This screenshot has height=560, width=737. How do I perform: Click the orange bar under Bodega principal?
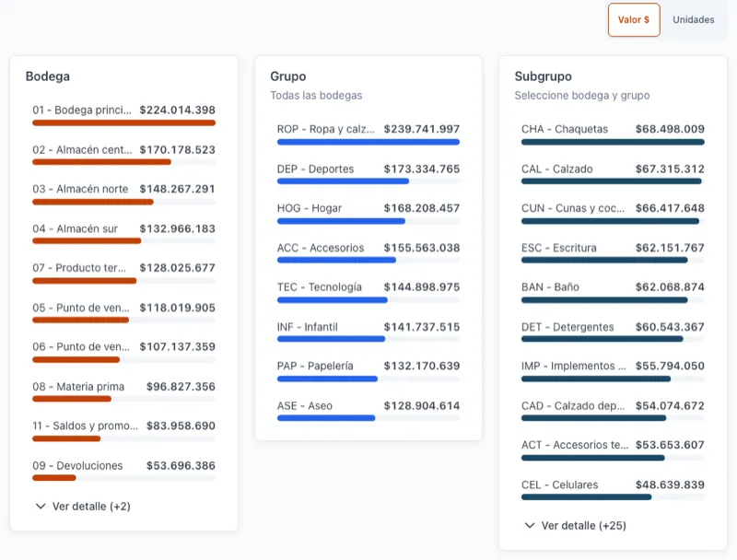click(123, 123)
